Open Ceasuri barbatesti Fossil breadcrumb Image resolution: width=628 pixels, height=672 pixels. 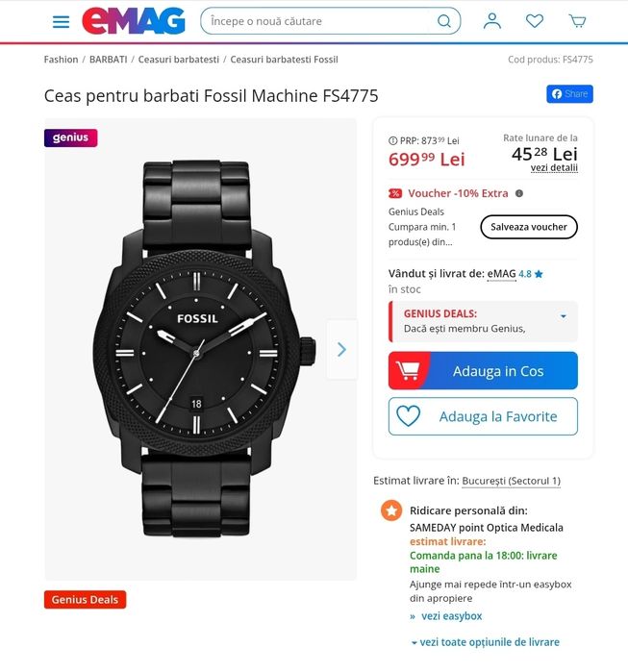click(284, 60)
